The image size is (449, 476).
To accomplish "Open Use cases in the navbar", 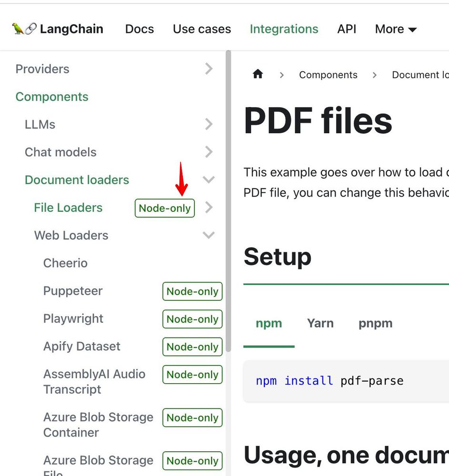I will tap(202, 29).
